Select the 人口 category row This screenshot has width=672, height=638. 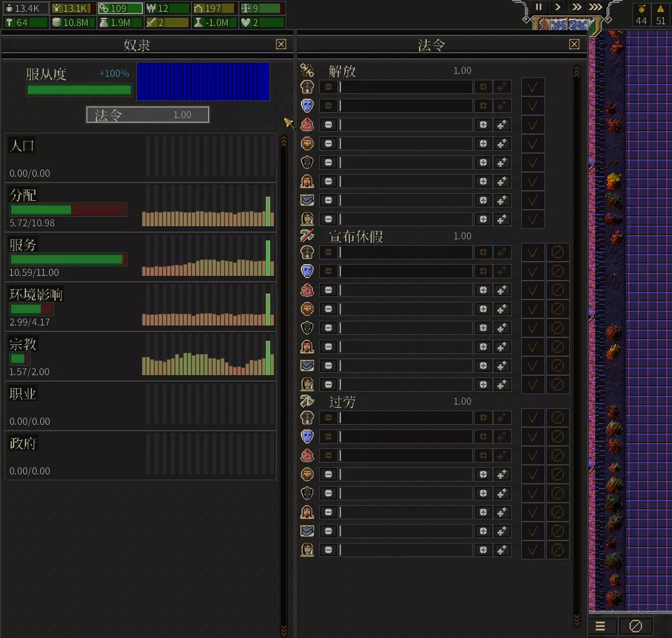(141, 158)
